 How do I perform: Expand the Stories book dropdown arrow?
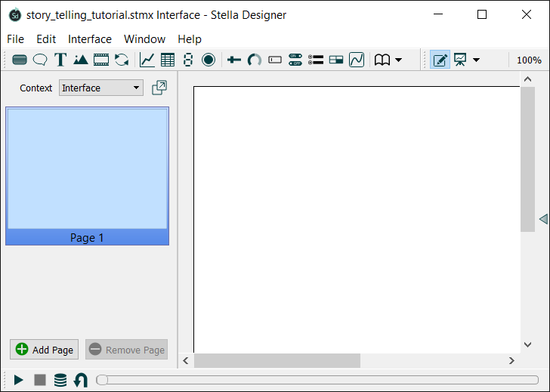(x=399, y=60)
